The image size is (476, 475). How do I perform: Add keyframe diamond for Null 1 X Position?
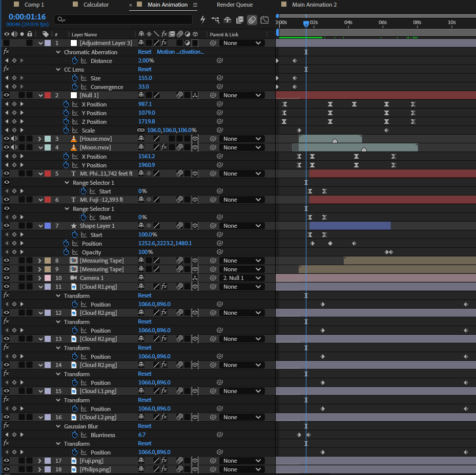tap(14, 104)
